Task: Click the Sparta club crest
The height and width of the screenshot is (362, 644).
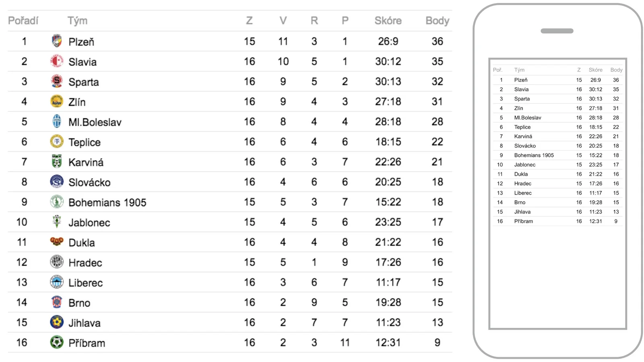Action: click(57, 81)
